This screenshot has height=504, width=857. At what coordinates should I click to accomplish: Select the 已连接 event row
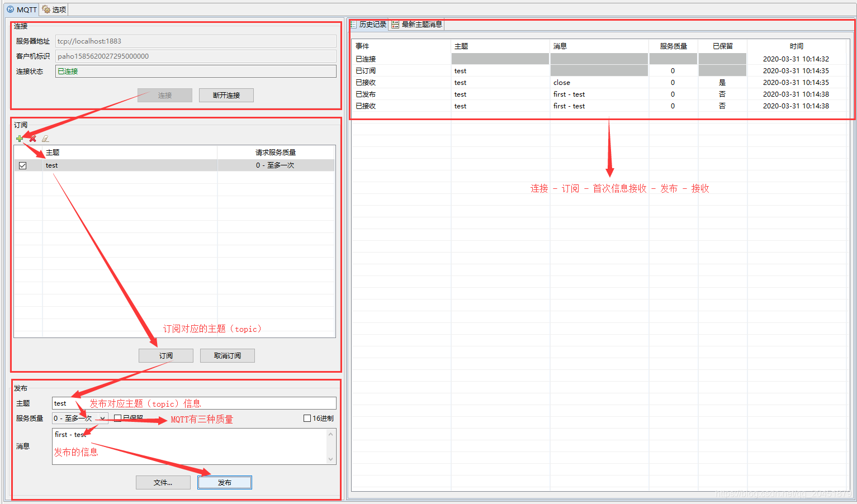coord(599,59)
